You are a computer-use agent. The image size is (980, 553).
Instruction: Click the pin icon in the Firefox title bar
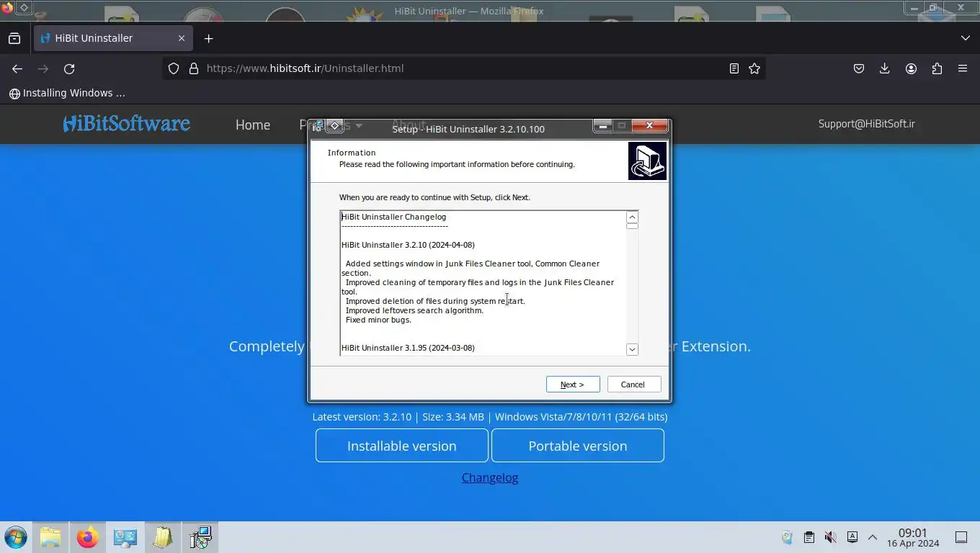[x=23, y=7]
